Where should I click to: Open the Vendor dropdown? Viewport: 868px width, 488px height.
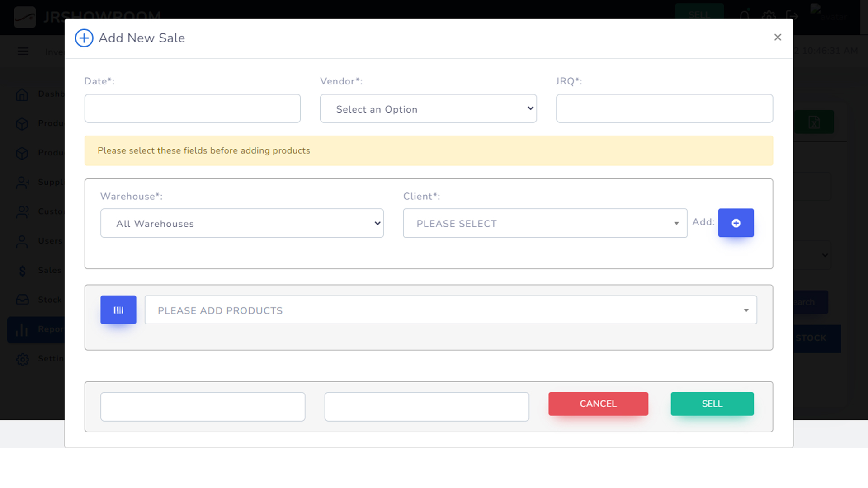click(428, 108)
